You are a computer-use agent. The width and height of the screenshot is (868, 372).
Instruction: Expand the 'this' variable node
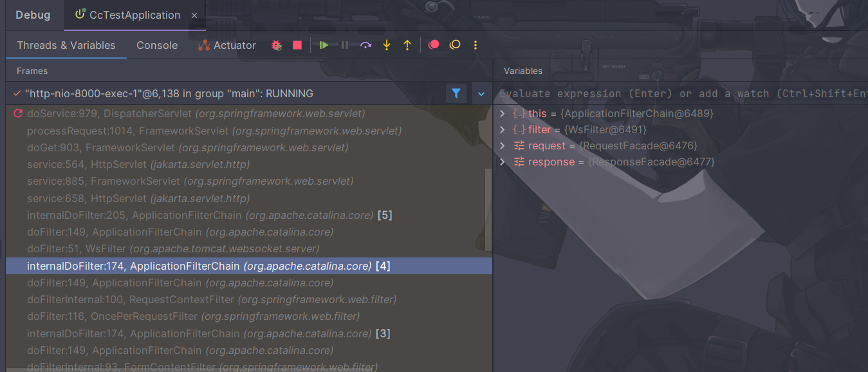pos(503,114)
